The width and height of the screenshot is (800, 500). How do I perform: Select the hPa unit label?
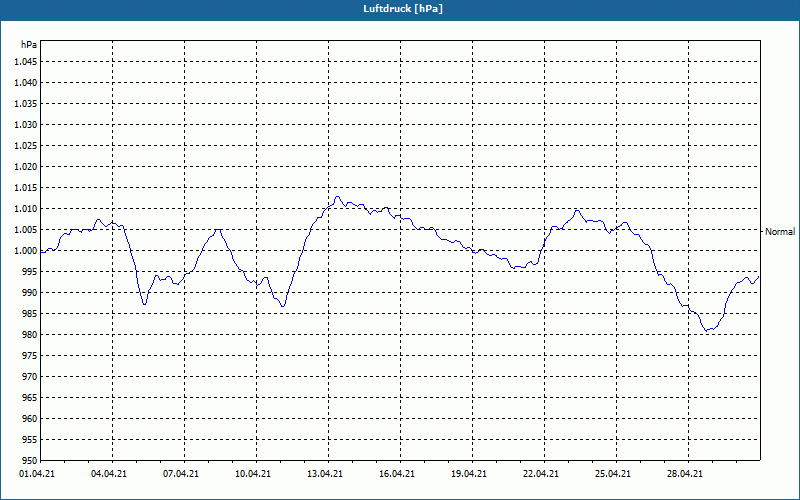(x=29, y=45)
